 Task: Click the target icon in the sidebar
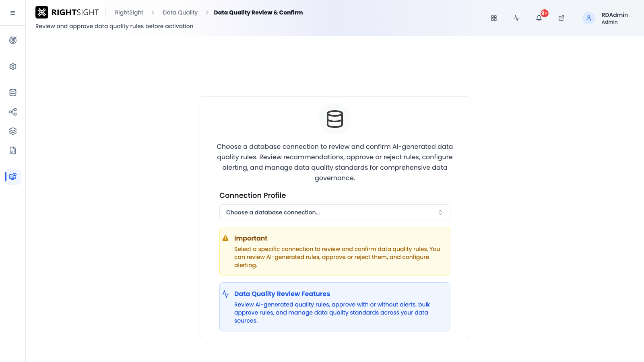(13, 40)
